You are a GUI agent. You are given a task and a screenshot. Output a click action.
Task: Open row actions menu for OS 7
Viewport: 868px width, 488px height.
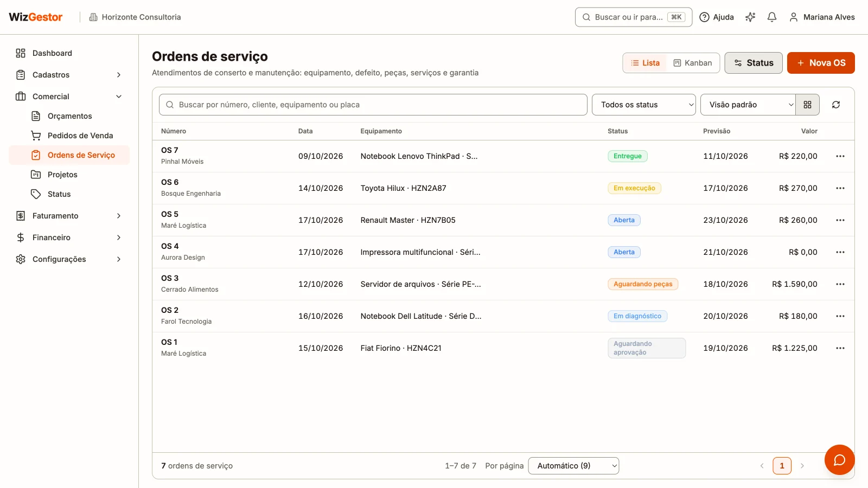pos(840,156)
